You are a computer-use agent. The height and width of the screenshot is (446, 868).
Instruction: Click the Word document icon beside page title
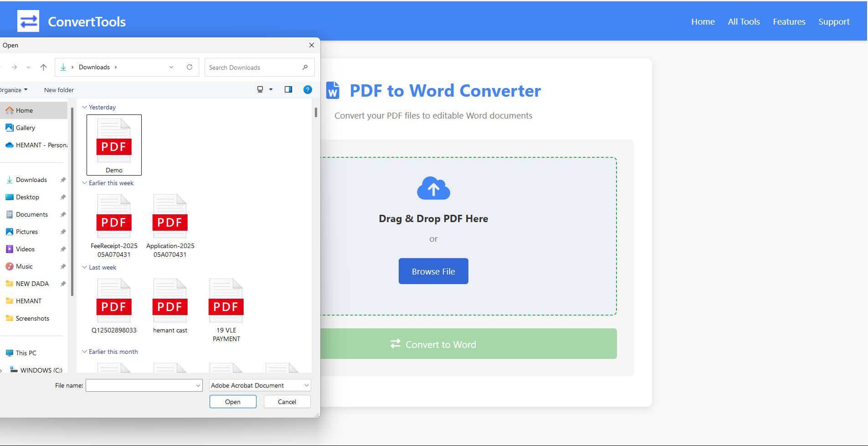[x=333, y=90]
